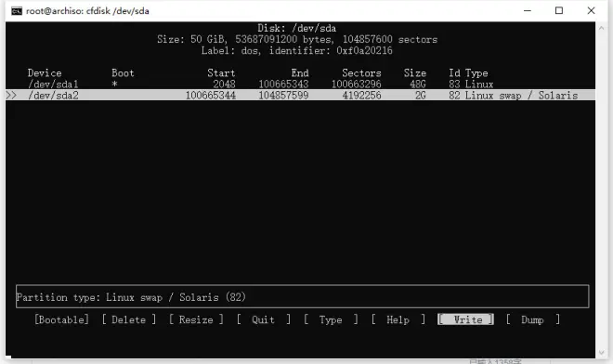Click the 'Disk: /dev/sda' heading
The image size is (613, 364).
[296, 28]
